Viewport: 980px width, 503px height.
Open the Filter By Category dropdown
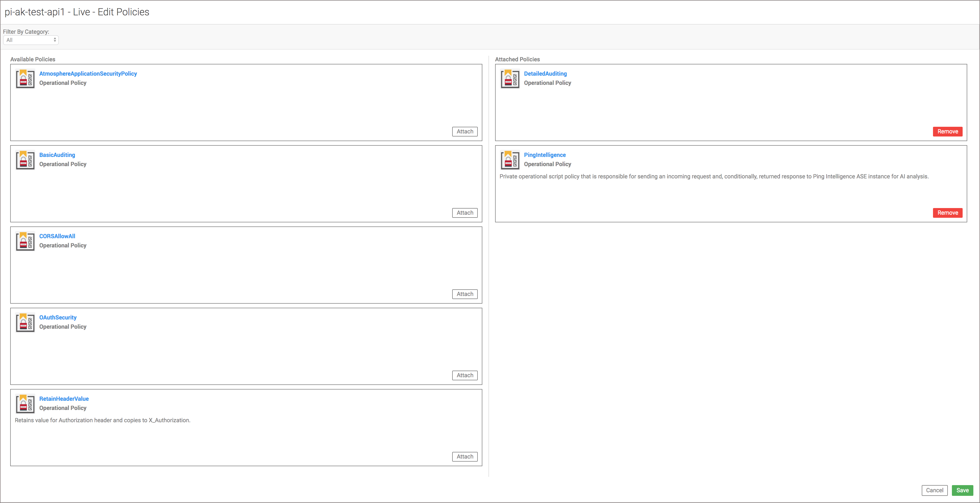point(31,40)
